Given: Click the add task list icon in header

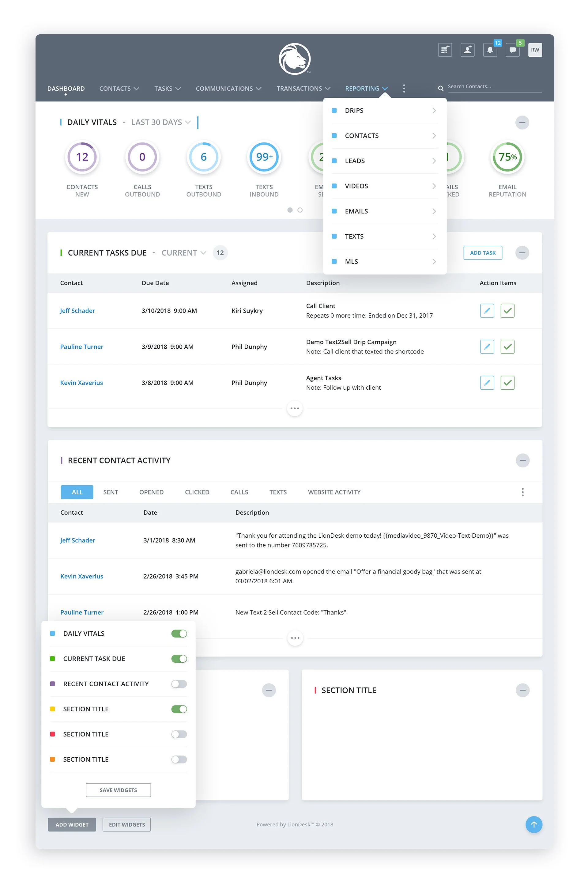Looking at the screenshot, I should tap(445, 50).
